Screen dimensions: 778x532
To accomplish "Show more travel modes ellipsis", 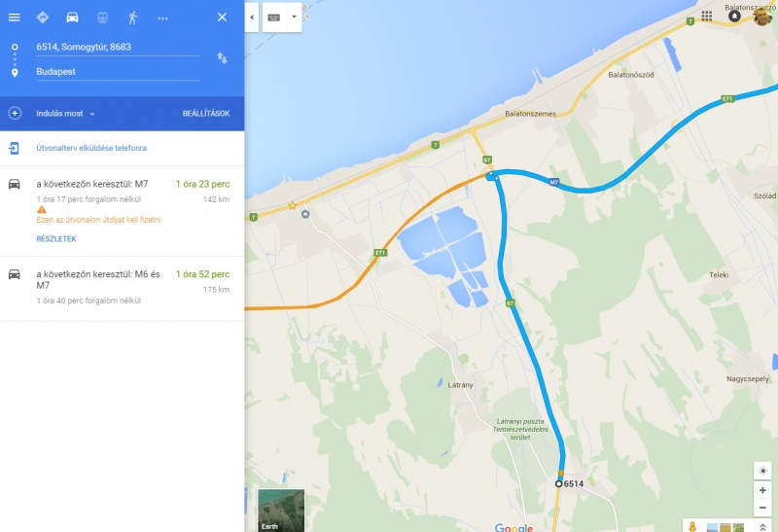I will (x=162, y=18).
